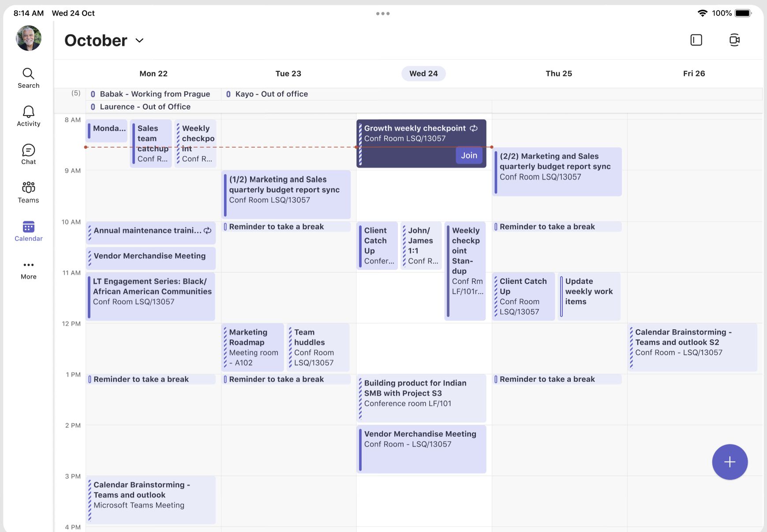Open Vendor Merchandise Meeting on Wednesday
The image size is (767, 532).
click(x=421, y=449)
